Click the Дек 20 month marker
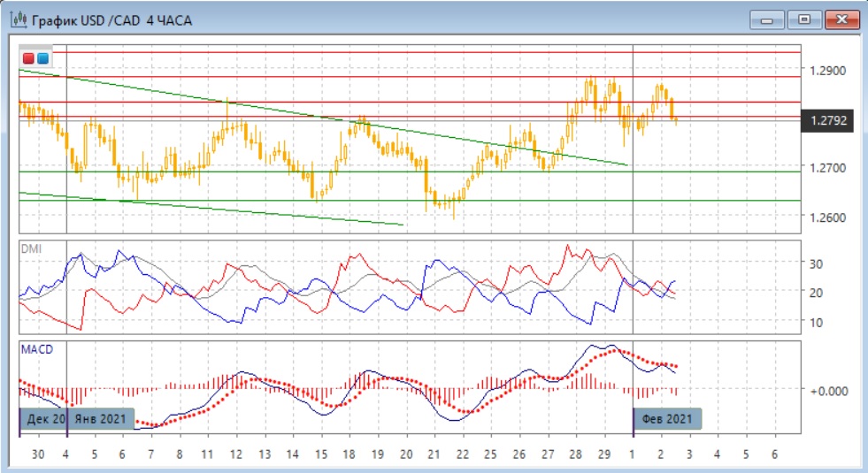Image resolution: width=868 pixels, height=473 pixels. point(42,418)
